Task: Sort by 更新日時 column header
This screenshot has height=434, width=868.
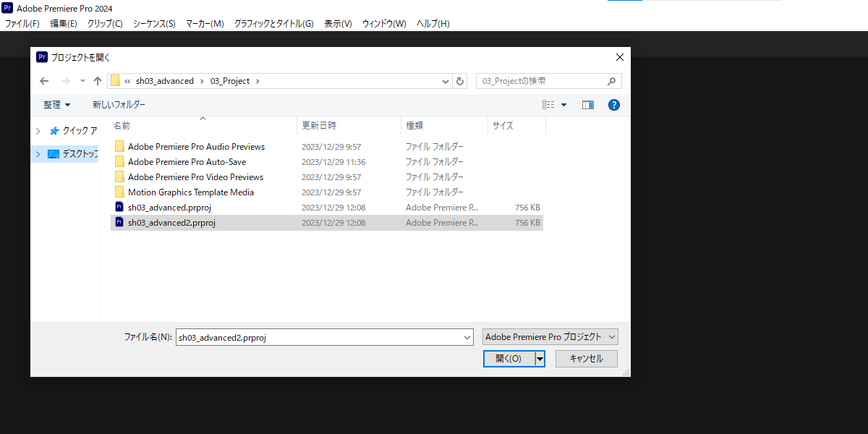Action: tap(349, 125)
